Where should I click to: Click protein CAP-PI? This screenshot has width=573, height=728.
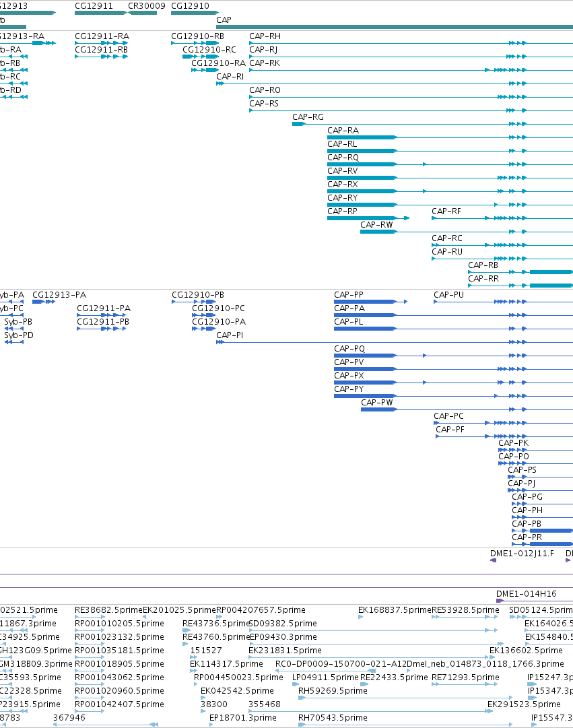coord(230,335)
